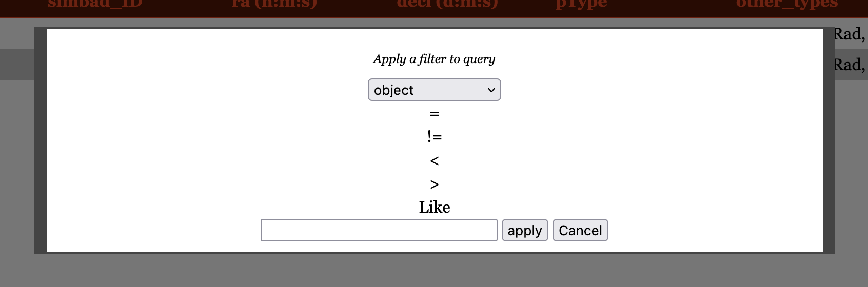Click the other_types column header
This screenshot has width=868, height=287.
787,4
